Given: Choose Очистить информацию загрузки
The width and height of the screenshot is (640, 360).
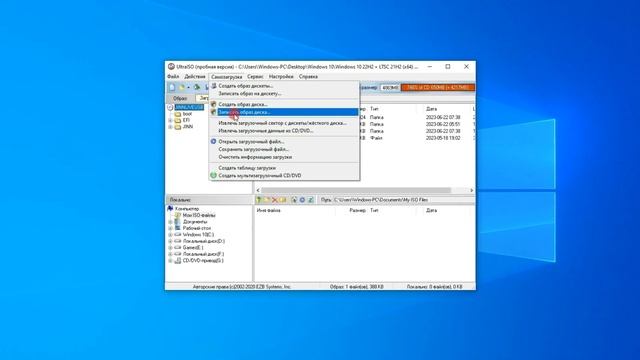Looking at the screenshot, I should click(284, 157).
